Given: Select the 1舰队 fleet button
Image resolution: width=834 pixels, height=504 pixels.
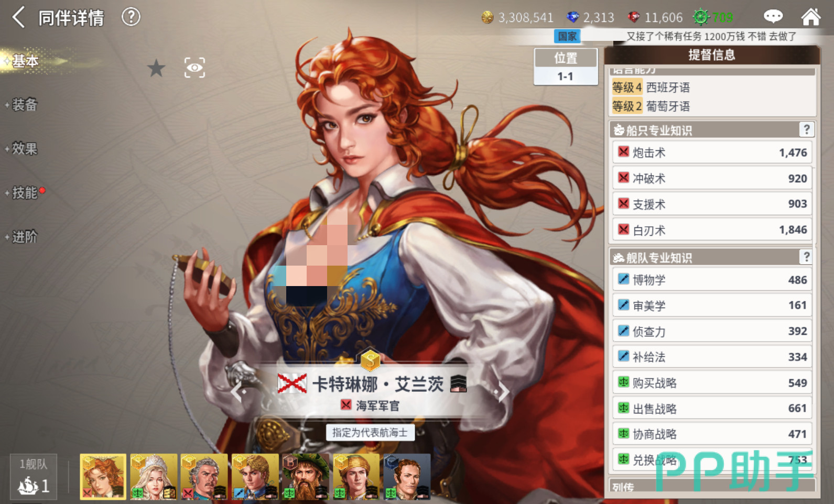Looking at the screenshot, I should pyautogui.click(x=34, y=476).
